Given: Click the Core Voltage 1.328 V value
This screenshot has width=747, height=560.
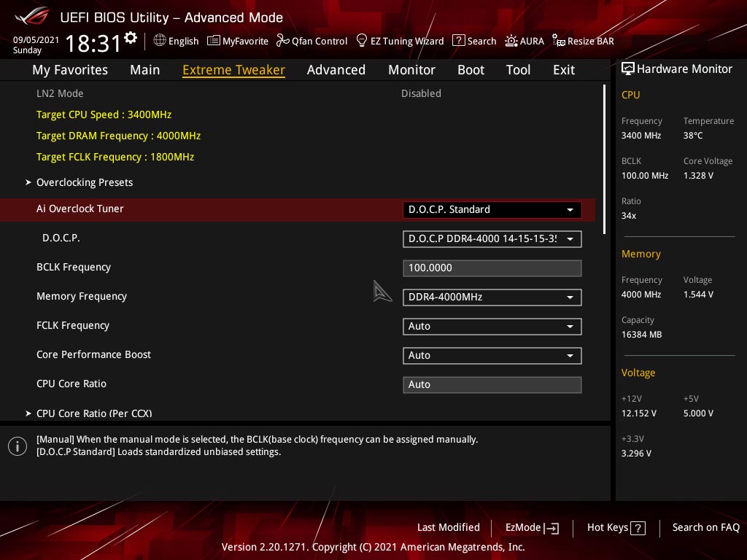Looking at the screenshot, I should 698,176.
